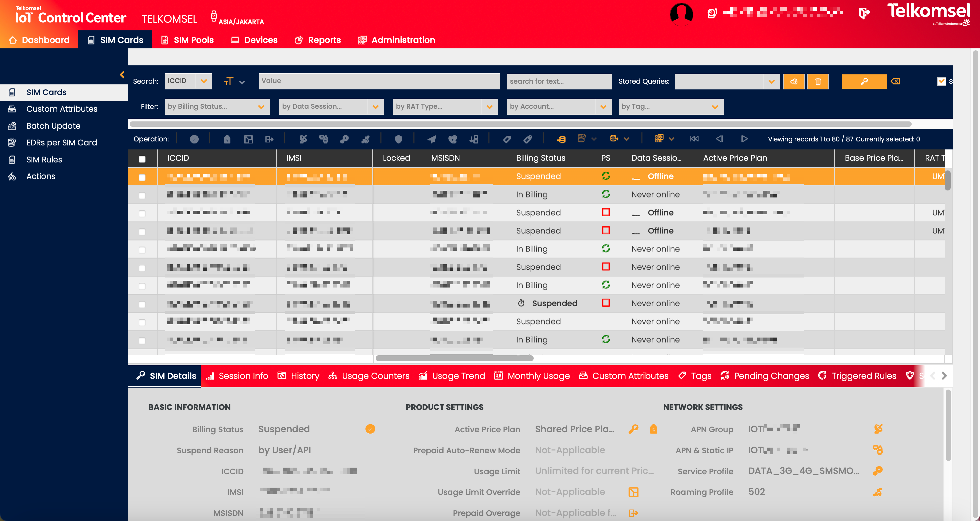Click the clear search icon
The image size is (980, 521).
coord(895,81)
